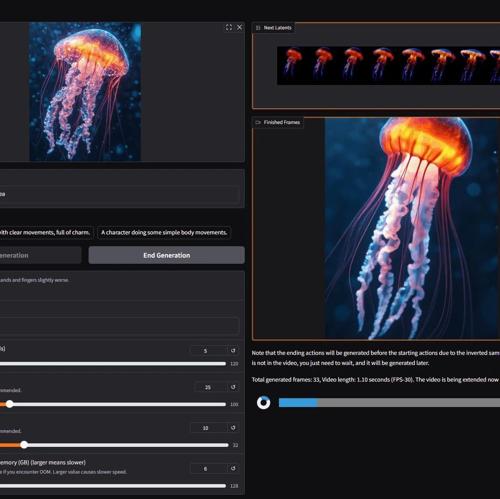Reset the steps slider showing value 25
Image resolution: width=500 pixels, height=499 pixels.
coord(233,387)
